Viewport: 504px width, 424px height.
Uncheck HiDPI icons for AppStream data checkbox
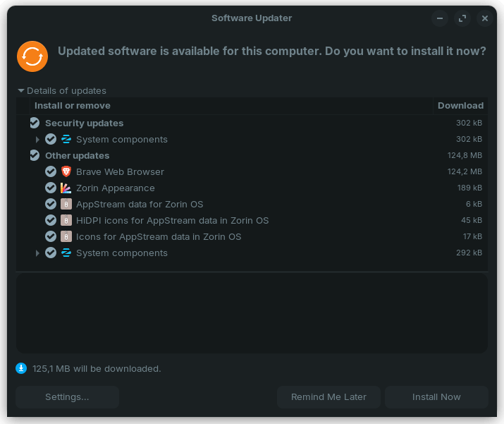pos(51,220)
